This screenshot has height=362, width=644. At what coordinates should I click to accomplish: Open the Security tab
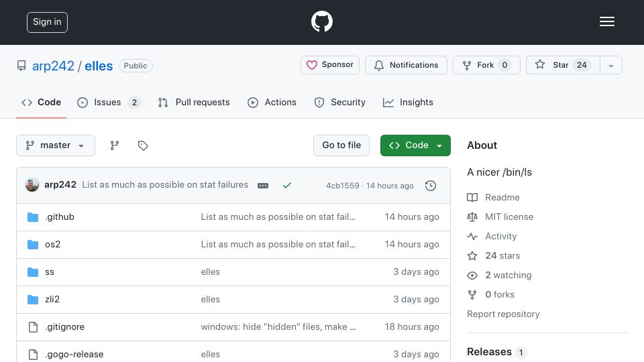(x=339, y=102)
